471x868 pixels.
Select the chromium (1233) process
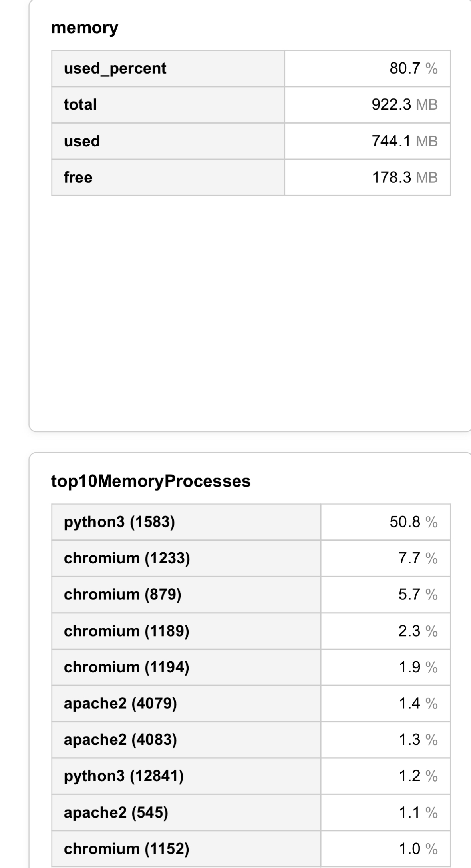pos(127,558)
